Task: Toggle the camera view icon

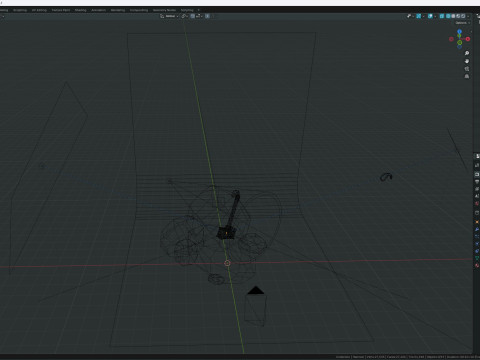Action: pos(467,69)
